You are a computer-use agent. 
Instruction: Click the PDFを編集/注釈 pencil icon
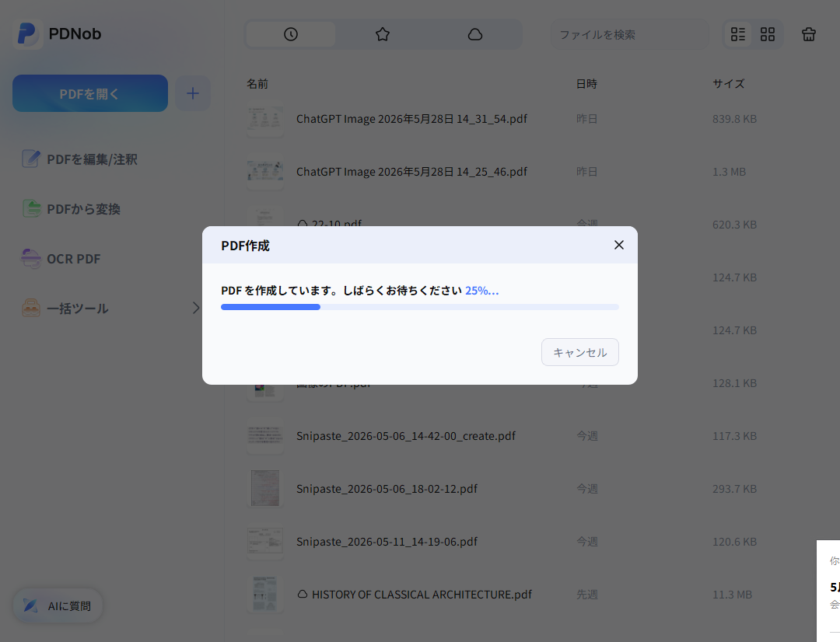(30, 159)
